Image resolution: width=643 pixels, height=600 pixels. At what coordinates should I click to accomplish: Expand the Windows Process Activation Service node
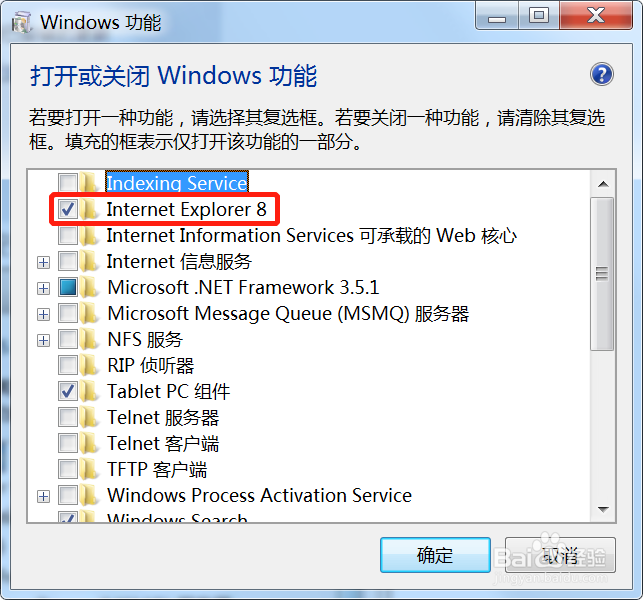[43, 497]
